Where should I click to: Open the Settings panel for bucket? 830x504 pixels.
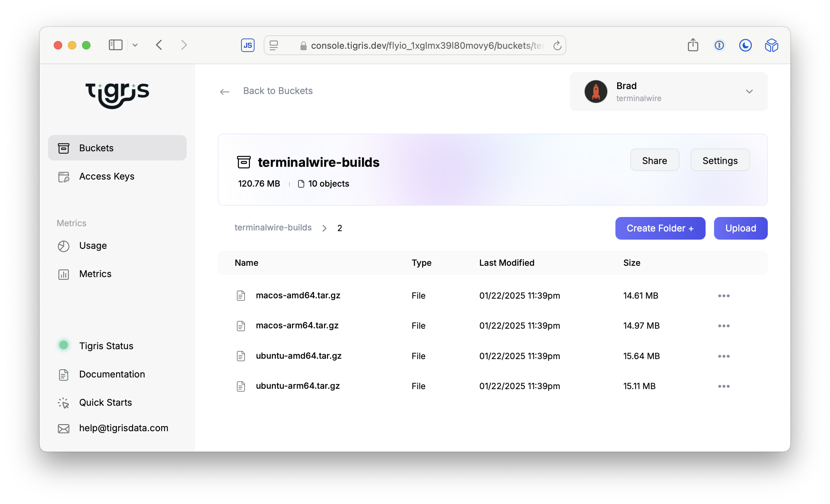[x=720, y=161]
